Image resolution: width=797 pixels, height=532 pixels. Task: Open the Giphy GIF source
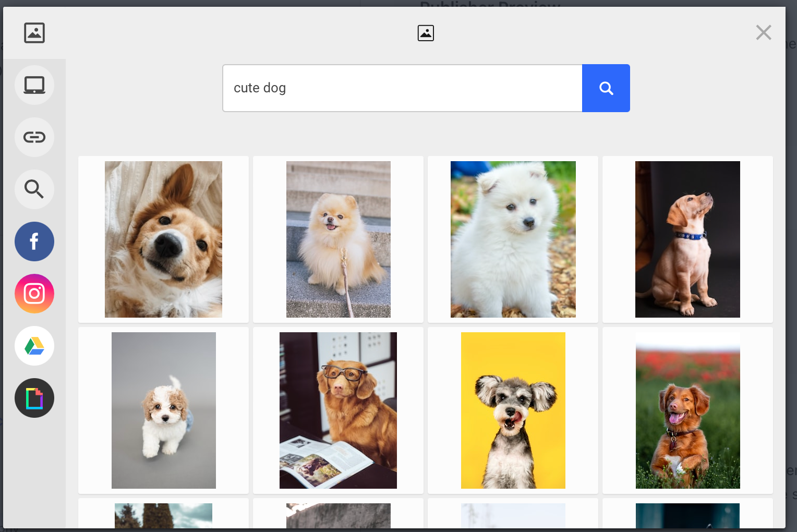coord(34,398)
